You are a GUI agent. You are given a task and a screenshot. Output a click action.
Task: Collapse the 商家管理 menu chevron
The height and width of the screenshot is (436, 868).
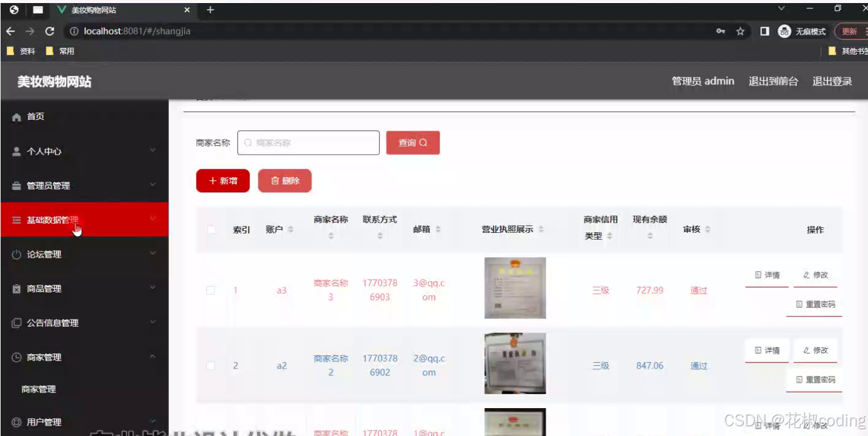click(x=153, y=357)
